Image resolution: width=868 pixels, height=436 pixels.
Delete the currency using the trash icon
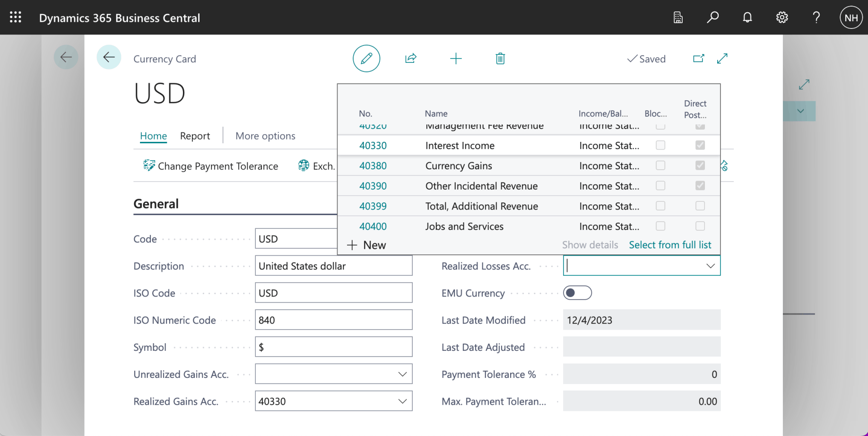pyautogui.click(x=500, y=59)
